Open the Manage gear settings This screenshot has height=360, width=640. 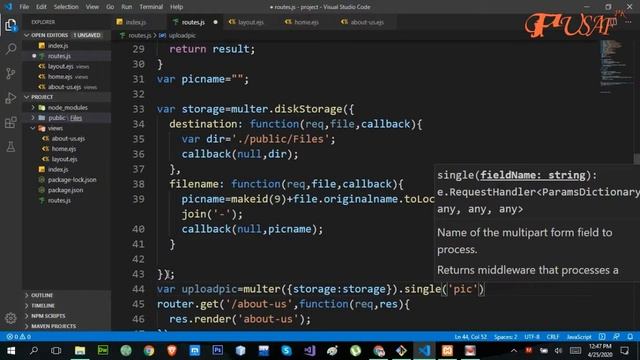[11, 318]
